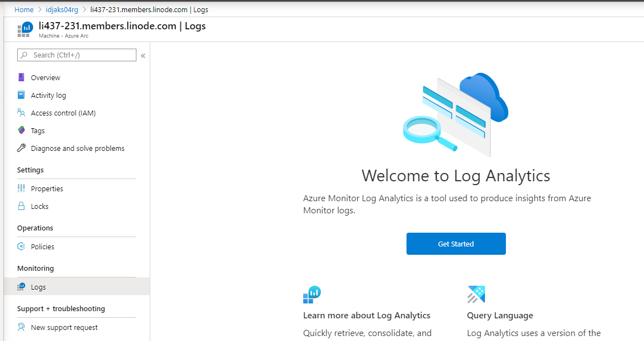Image resolution: width=644 pixels, height=341 pixels.
Task: Click the Welcome to Log Analytics heading
Action: (x=456, y=176)
